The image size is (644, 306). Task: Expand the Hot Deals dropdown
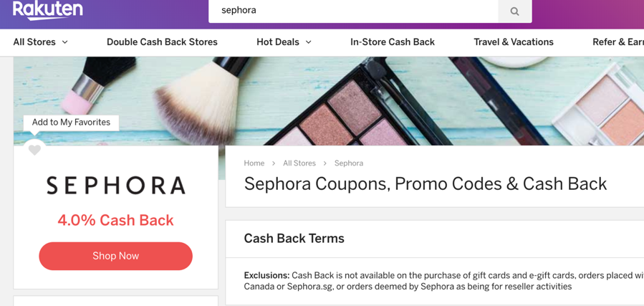(x=284, y=42)
